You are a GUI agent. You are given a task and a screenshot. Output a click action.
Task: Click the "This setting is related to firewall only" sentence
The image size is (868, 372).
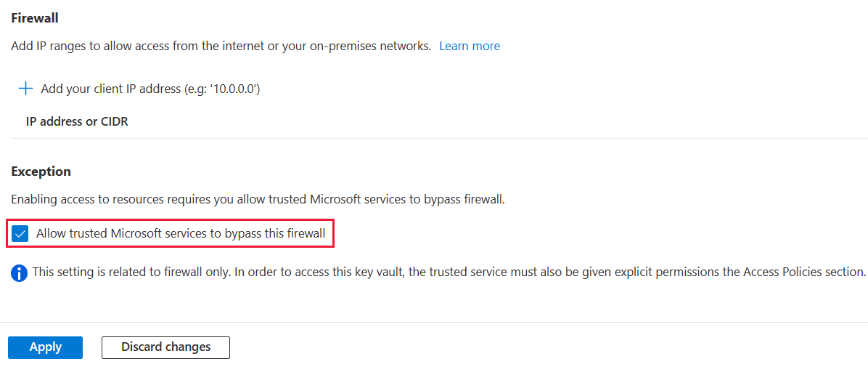(x=145, y=272)
